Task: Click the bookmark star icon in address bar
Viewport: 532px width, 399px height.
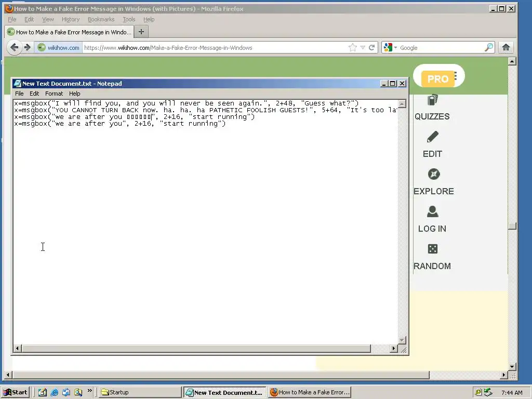Action: click(353, 47)
